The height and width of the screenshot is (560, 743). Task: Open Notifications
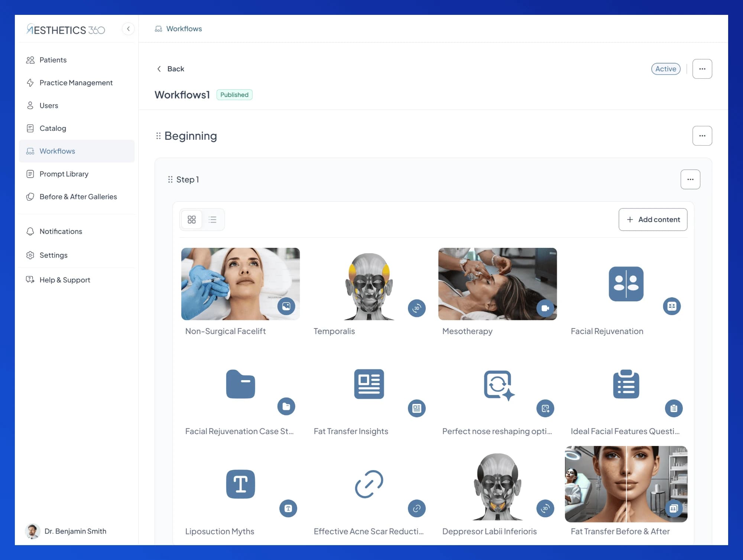[x=77, y=231]
